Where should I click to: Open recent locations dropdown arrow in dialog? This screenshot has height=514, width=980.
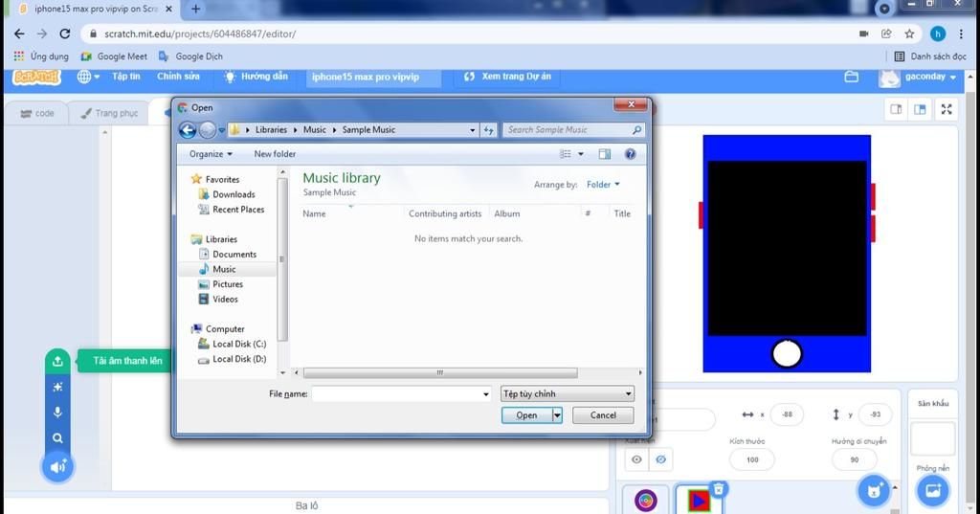point(221,130)
